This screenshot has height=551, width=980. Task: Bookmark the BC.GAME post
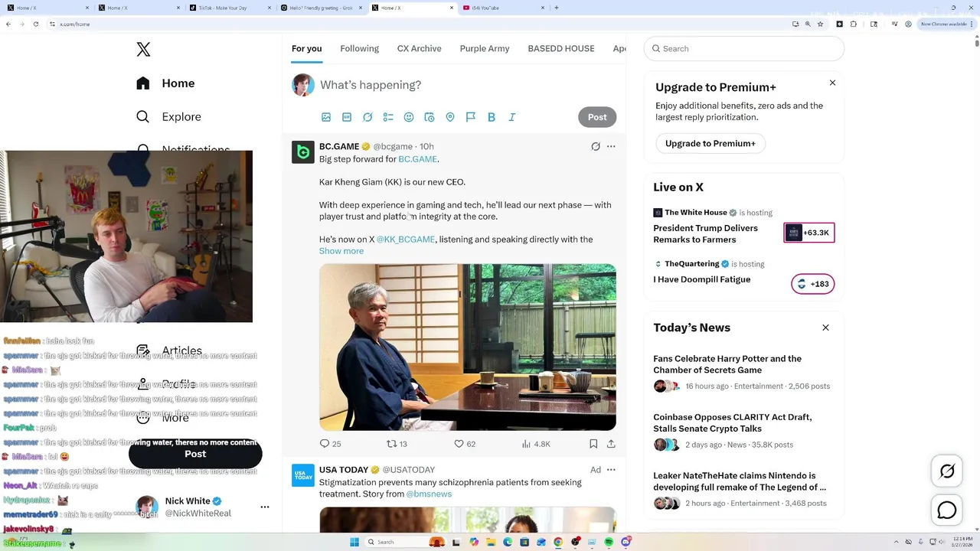coord(593,444)
